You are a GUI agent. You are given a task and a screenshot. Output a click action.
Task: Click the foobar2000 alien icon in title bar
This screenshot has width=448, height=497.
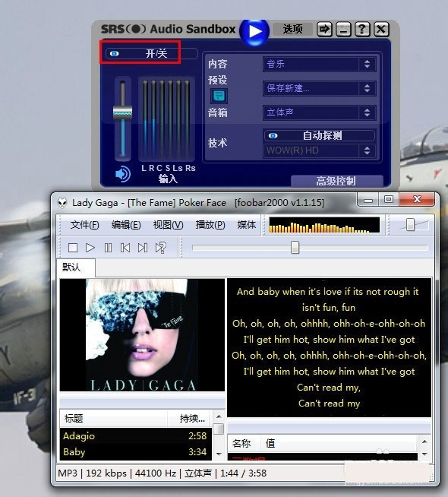click(62, 203)
